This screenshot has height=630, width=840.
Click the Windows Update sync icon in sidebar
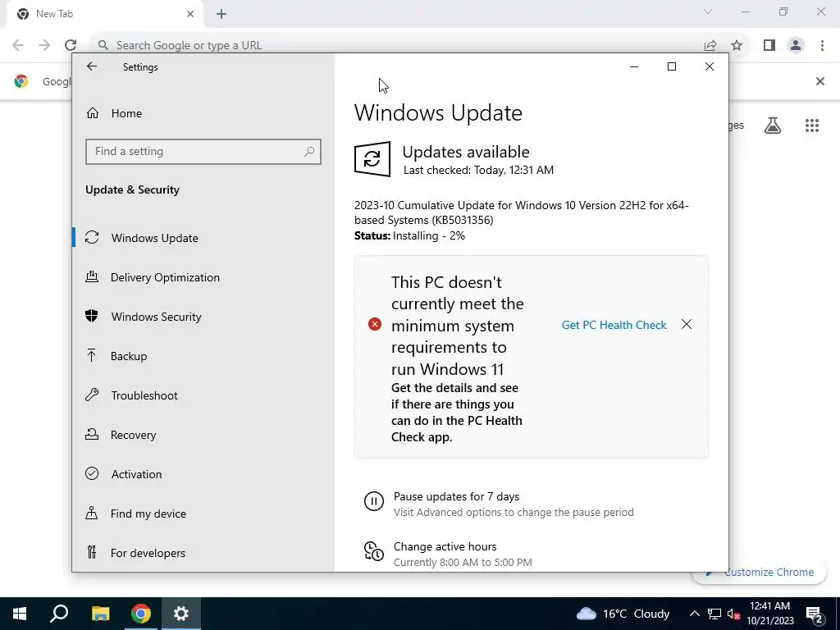click(92, 237)
